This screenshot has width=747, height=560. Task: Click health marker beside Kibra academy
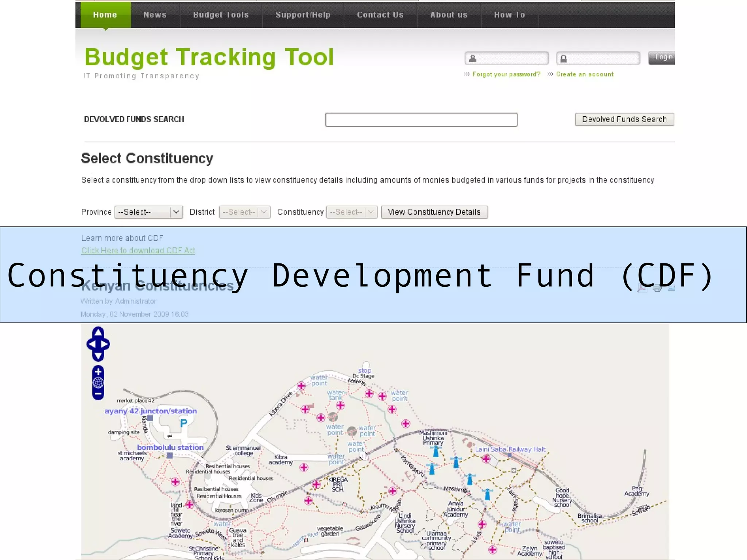pos(304,467)
